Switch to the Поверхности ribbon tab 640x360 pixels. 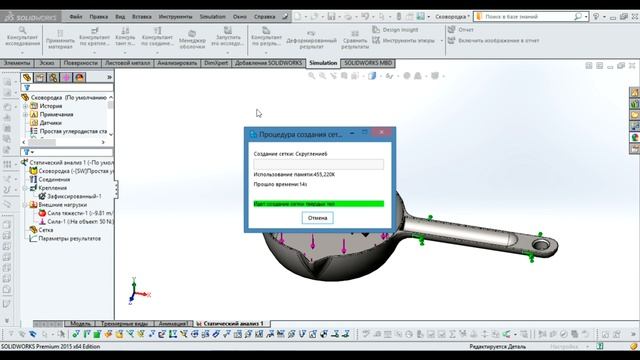pyautogui.click(x=80, y=63)
